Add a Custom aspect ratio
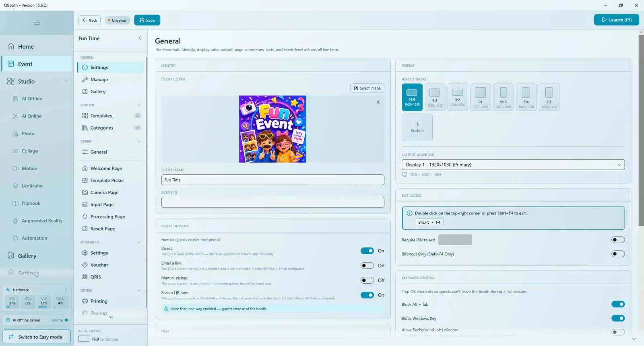The height and width of the screenshot is (346, 644). [x=417, y=127]
